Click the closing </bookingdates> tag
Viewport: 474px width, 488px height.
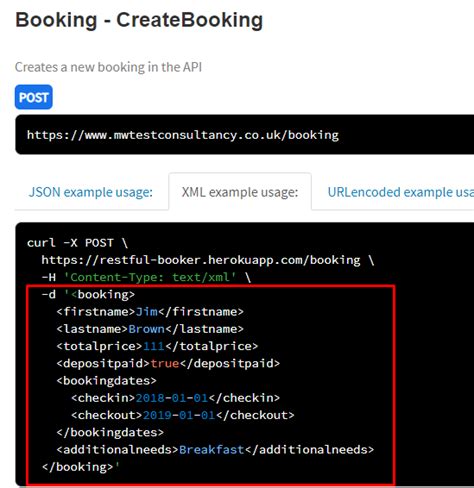110,433
